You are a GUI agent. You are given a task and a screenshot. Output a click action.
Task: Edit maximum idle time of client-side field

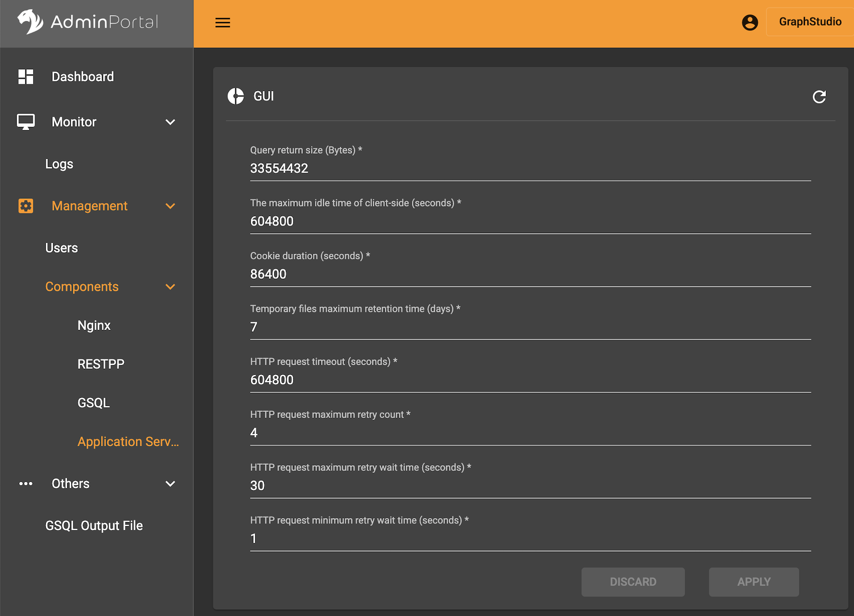[530, 221]
